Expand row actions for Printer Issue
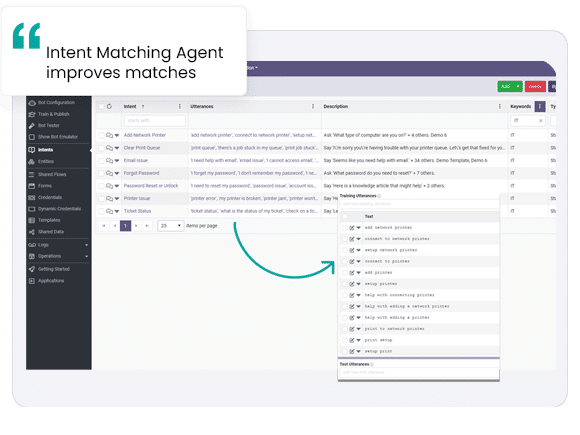 [x=117, y=199]
